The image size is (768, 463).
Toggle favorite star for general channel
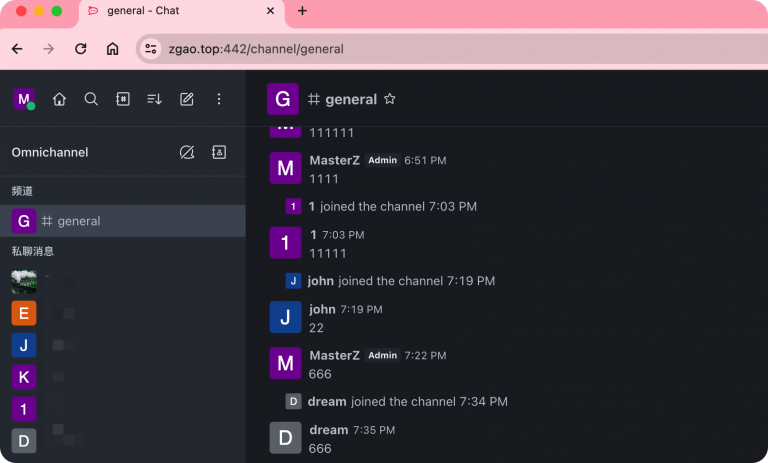(x=390, y=99)
